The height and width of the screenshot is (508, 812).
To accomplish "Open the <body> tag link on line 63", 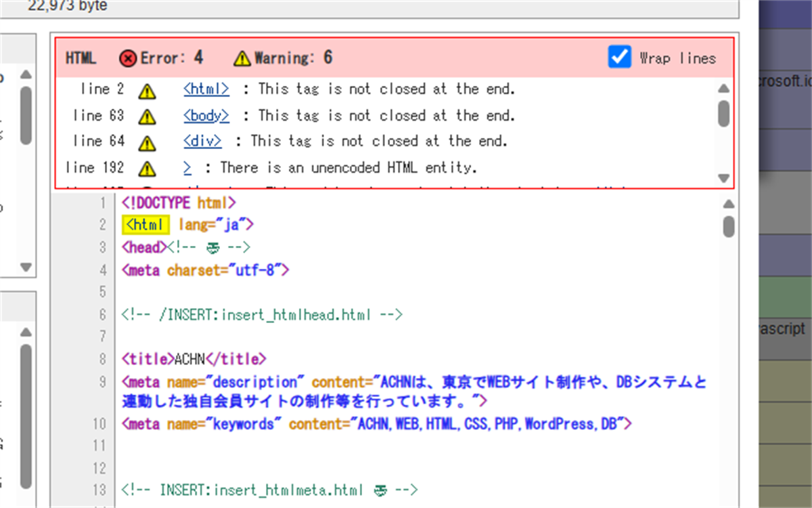I will (206, 115).
